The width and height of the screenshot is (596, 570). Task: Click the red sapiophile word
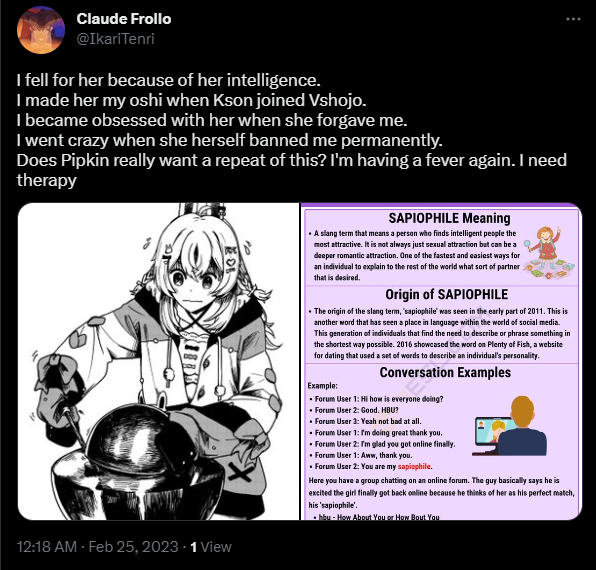tap(414, 466)
